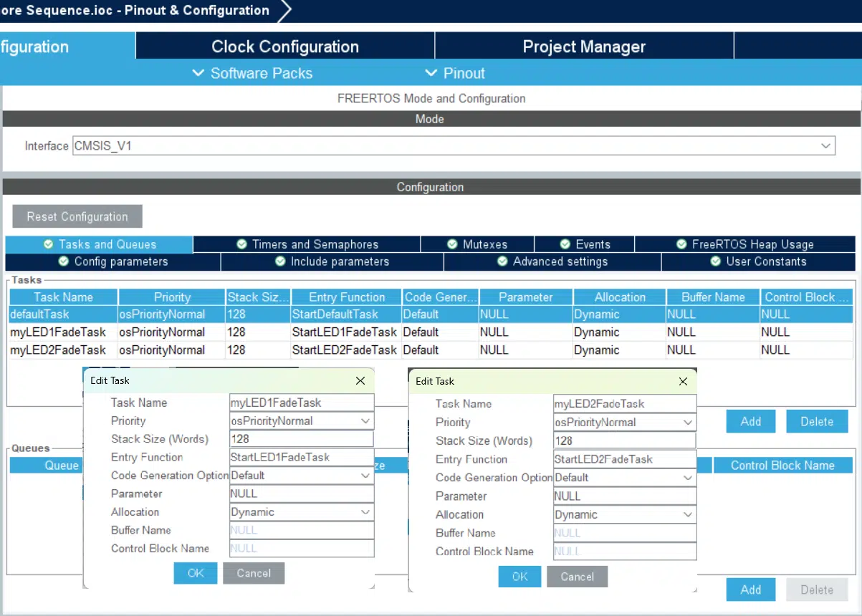Click the Control Block Name header in Queues
This screenshot has height=616, width=862.
782,466
